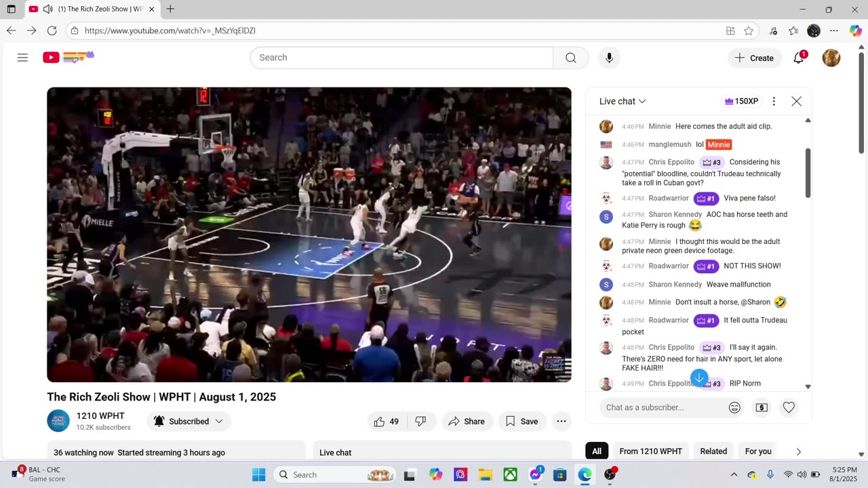This screenshot has width=868, height=488.
Task: Jump to newest chat messages arrow
Action: [x=699, y=378]
